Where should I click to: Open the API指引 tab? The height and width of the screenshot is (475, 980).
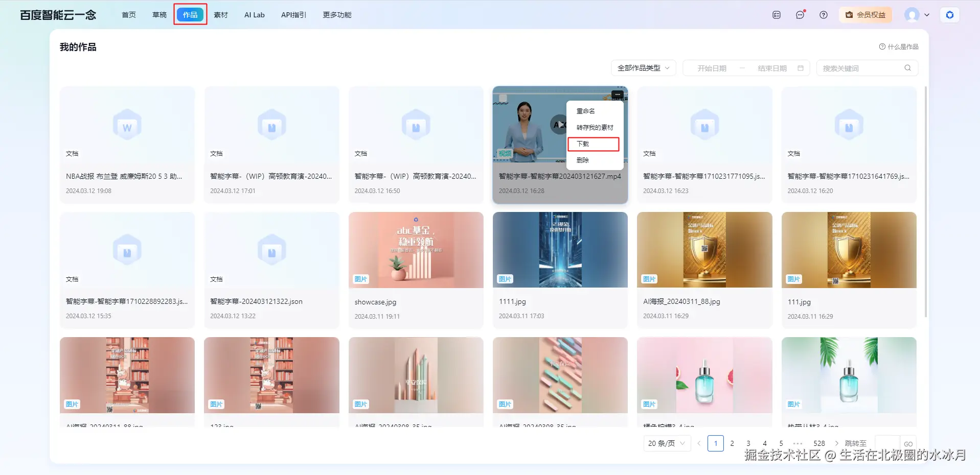click(x=293, y=15)
